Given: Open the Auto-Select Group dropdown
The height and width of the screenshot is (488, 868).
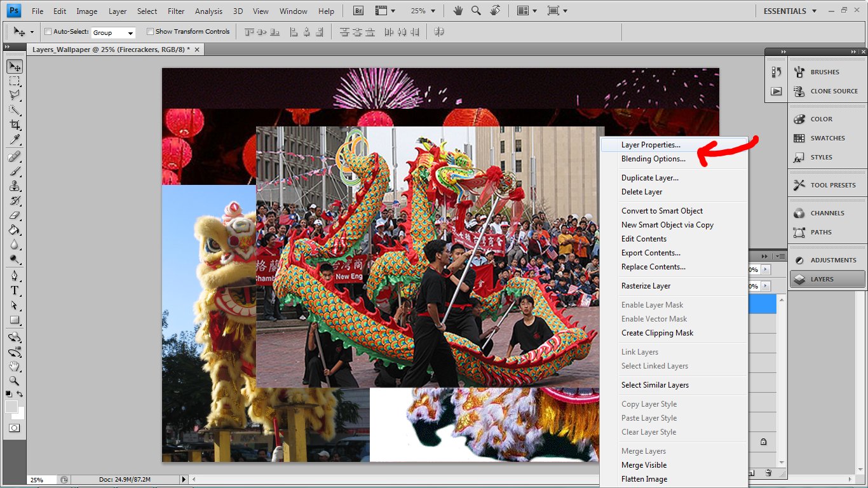Looking at the screenshot, I should 113,32.
